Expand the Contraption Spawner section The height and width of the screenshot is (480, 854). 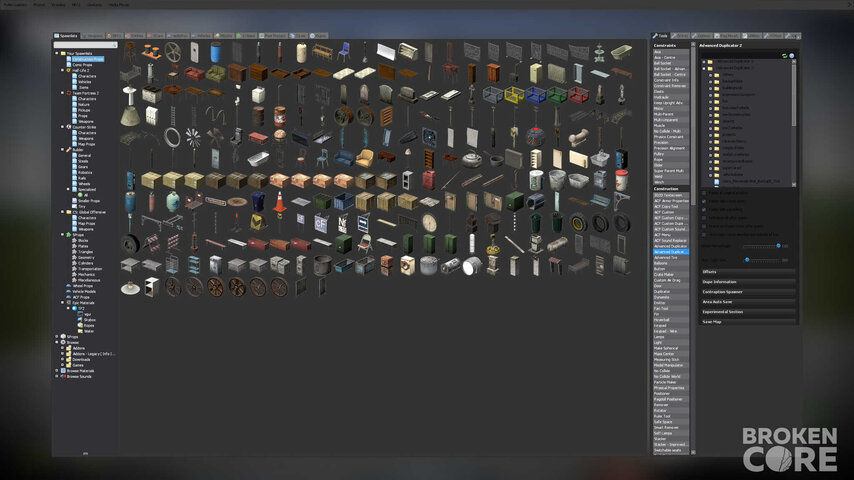[748, 292]
